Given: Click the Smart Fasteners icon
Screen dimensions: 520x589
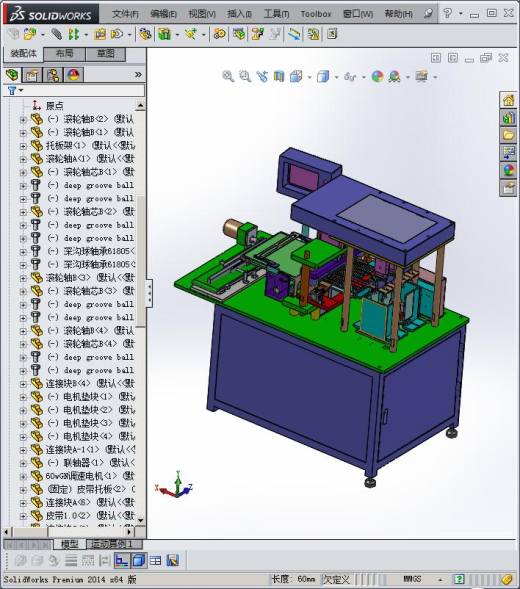Looking at the screenshot, I should click(100, 34).
